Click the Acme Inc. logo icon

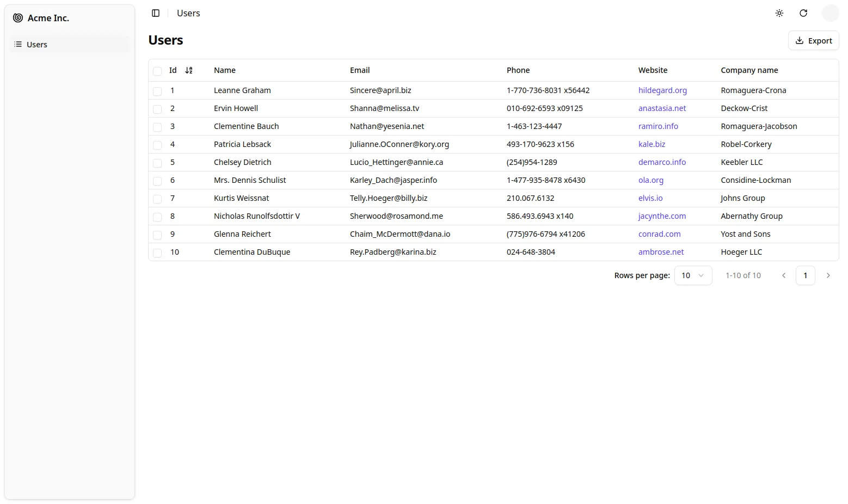[x=18, y=17]
